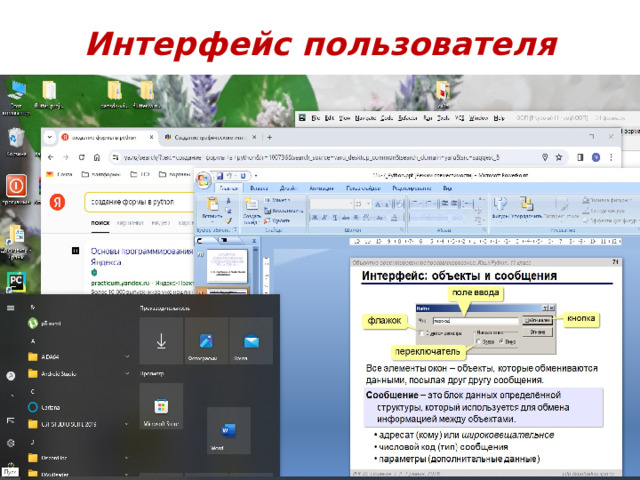The width and height of the screenshot is (640, 480).
Task: Open a new browser tab with plus
Action: 269,138
